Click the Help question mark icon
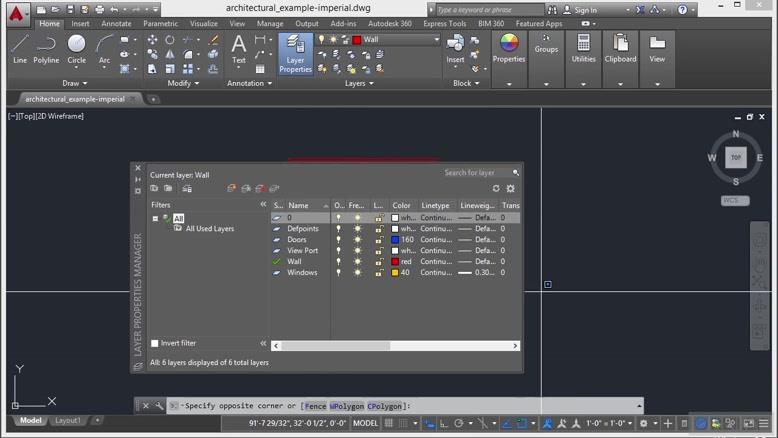This screenshot has width=778, height=438. [x=683, y=9]
